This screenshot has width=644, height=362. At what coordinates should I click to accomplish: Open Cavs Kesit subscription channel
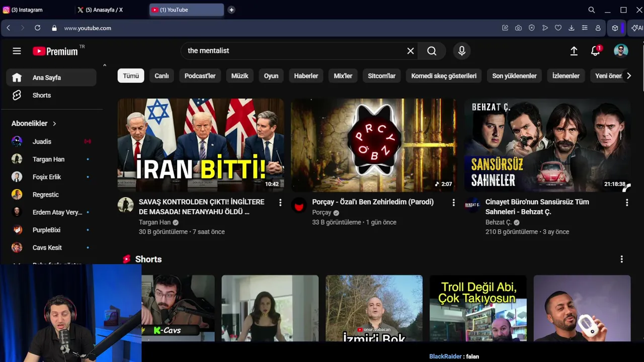pyautogui.click(x=51, y=247)
